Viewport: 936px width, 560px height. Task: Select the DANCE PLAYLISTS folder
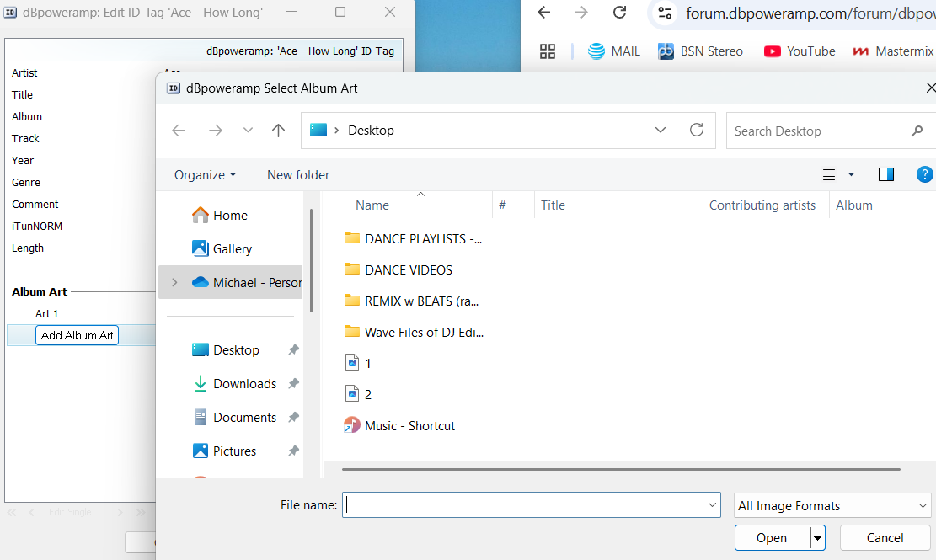point(413,238)
